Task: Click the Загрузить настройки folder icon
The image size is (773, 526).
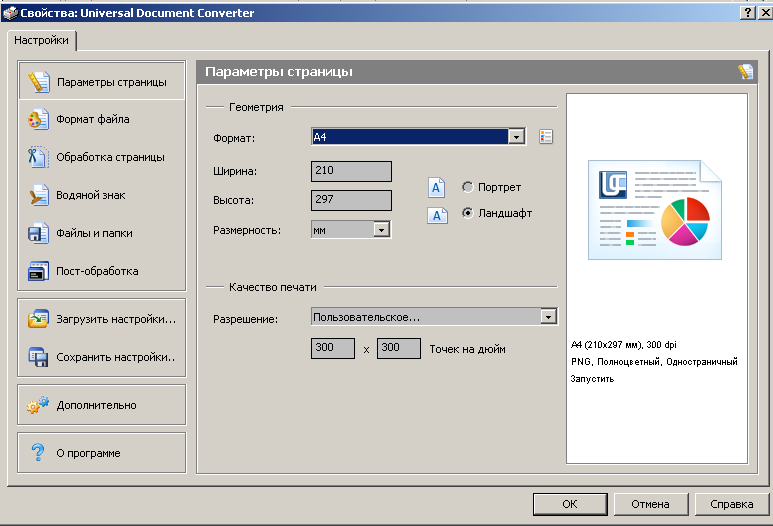Action: point(38,319)
